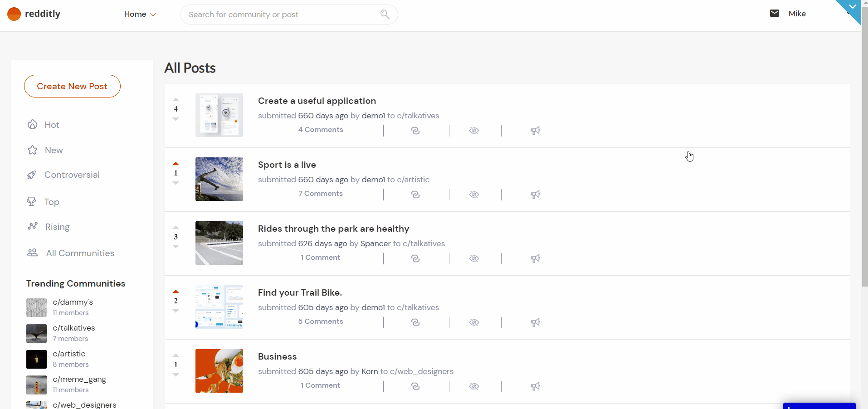868x409 pixels.
Task: Upvote 'Rides through the park are healthy'
Action: (176, 228)
